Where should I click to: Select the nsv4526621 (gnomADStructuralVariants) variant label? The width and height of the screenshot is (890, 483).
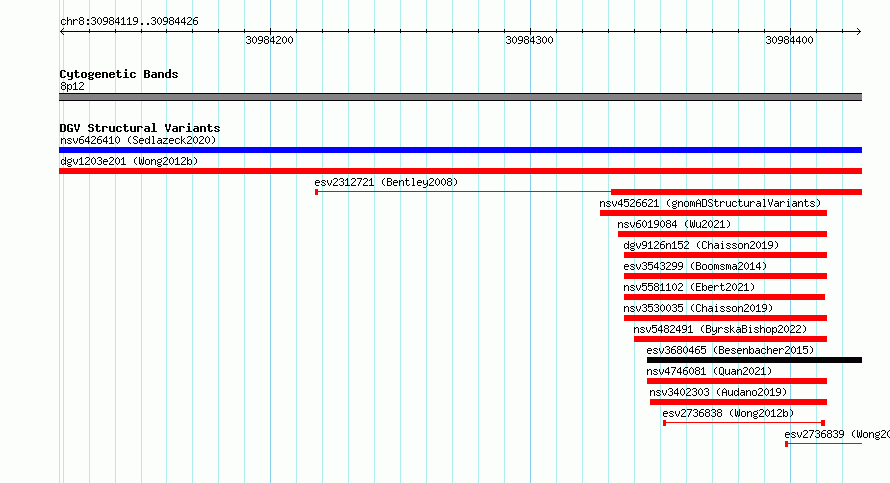710,203
